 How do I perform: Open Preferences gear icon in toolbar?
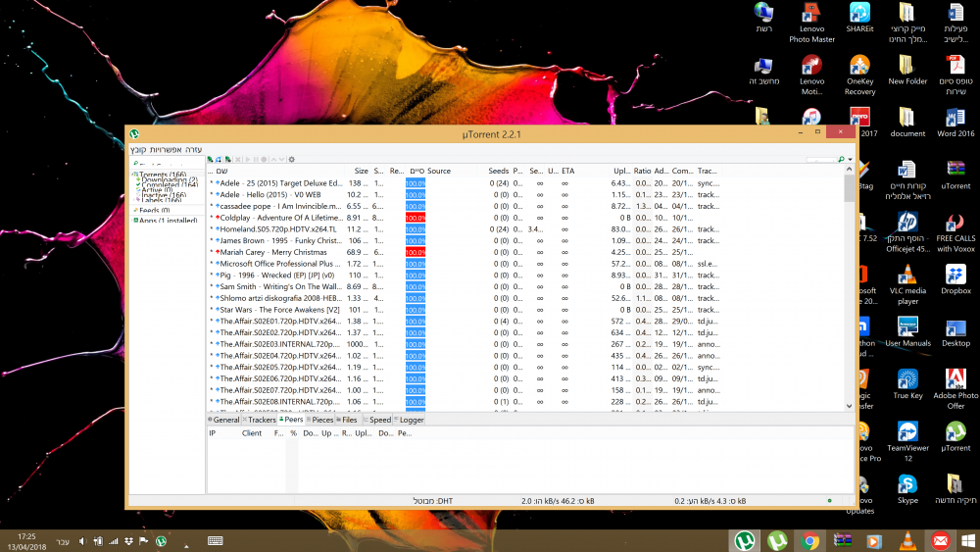click(x=291, y=160)
